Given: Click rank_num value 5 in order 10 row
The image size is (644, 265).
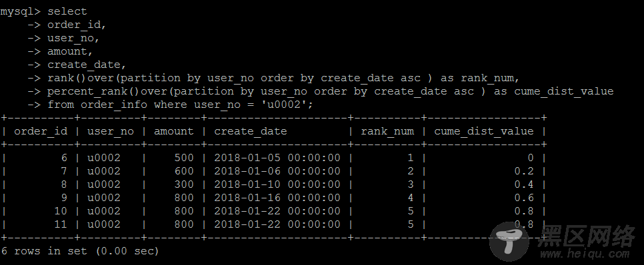Looking at the screenshot, I should point(411,211).
